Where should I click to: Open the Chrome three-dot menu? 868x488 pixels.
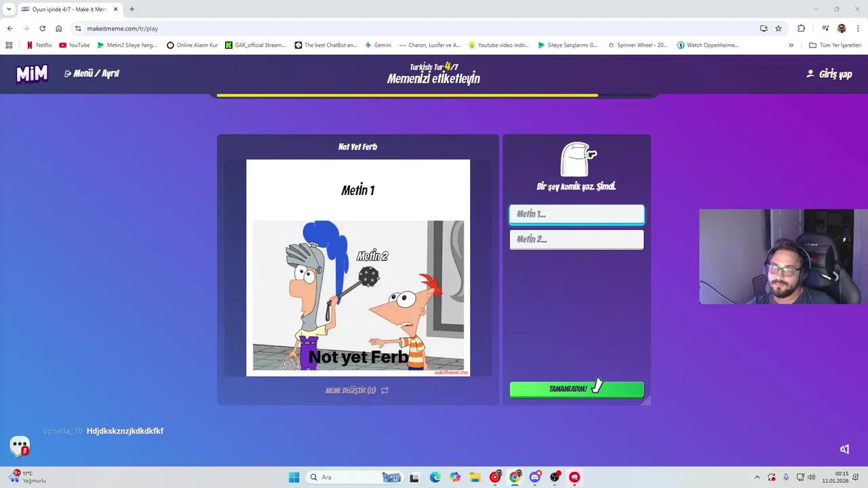click(859, 28)
